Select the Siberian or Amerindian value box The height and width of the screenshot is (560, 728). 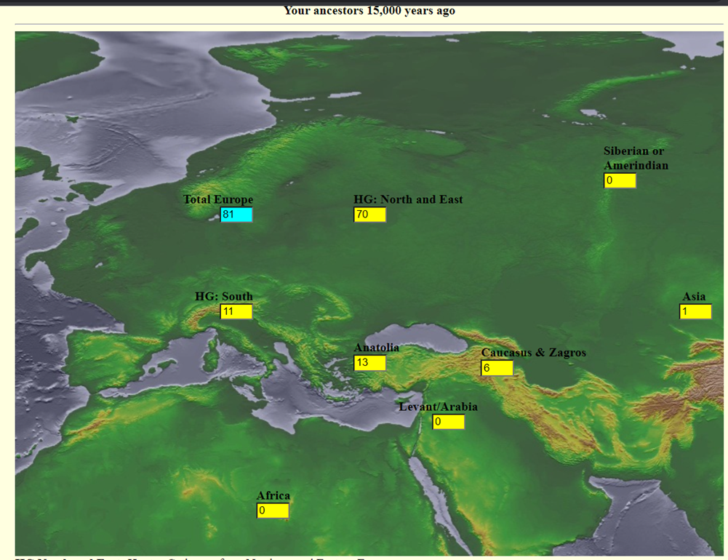tap(620, 180)
